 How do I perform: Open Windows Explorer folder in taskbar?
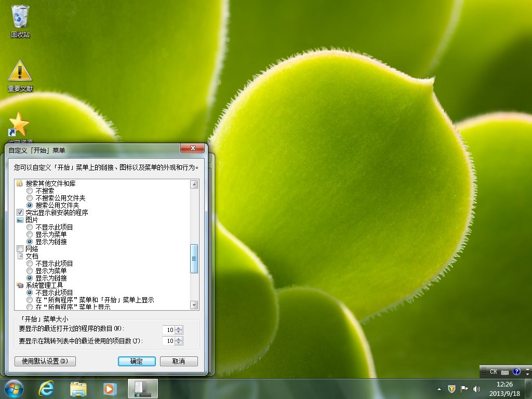78,389
